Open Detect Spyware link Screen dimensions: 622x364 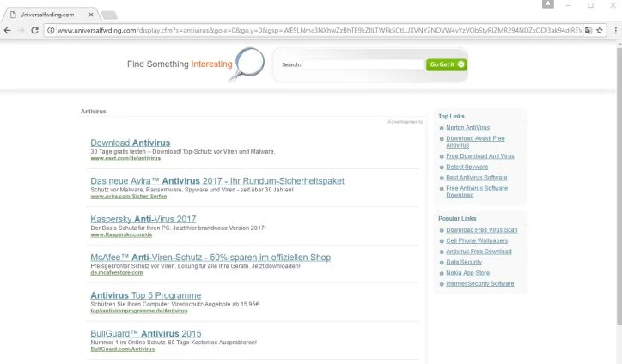(466, 167)
